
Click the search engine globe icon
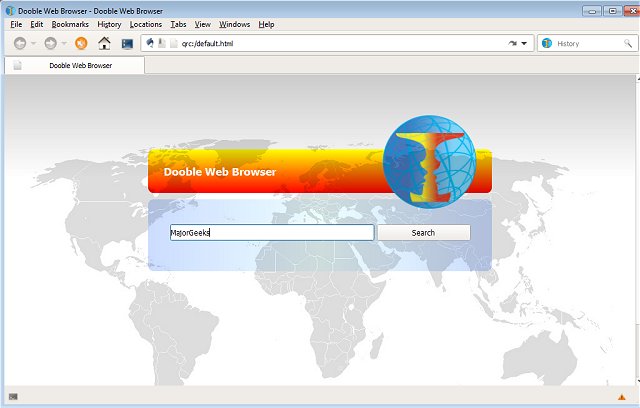pos(547,44)
